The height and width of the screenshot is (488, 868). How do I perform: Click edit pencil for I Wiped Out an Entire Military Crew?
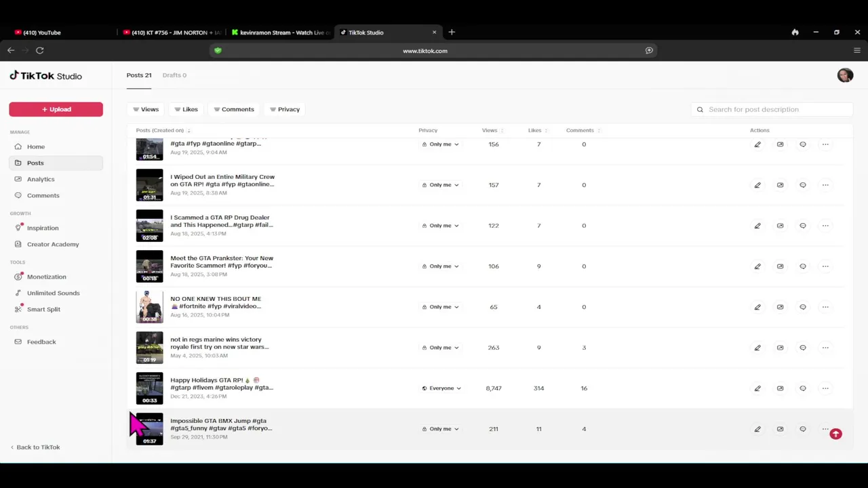pyautogui.click(x=757, y=185)
